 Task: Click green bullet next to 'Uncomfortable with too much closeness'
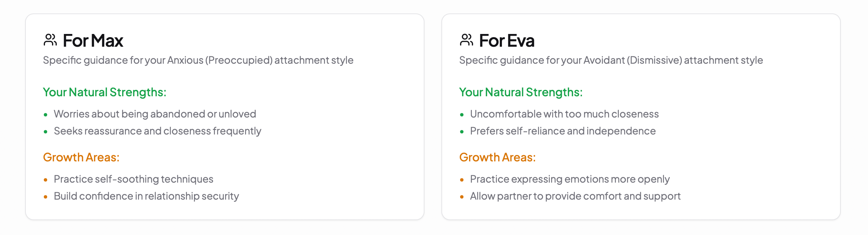[x=462, y=115]
